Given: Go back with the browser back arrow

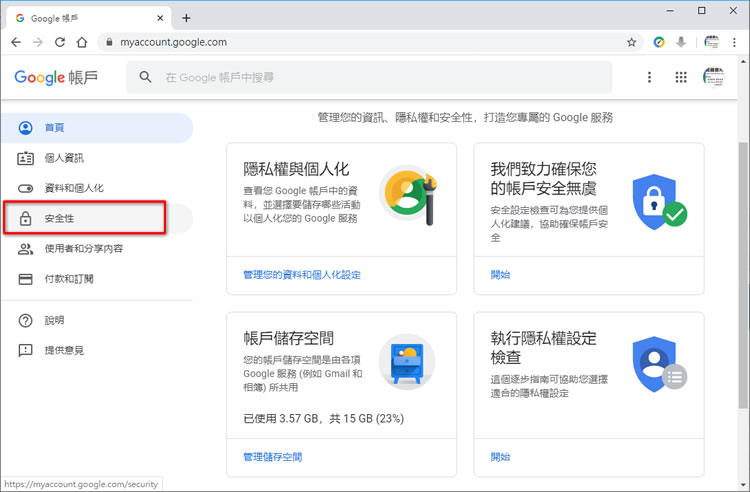Looking at the screenshot, I should click(x=16, y=42).
